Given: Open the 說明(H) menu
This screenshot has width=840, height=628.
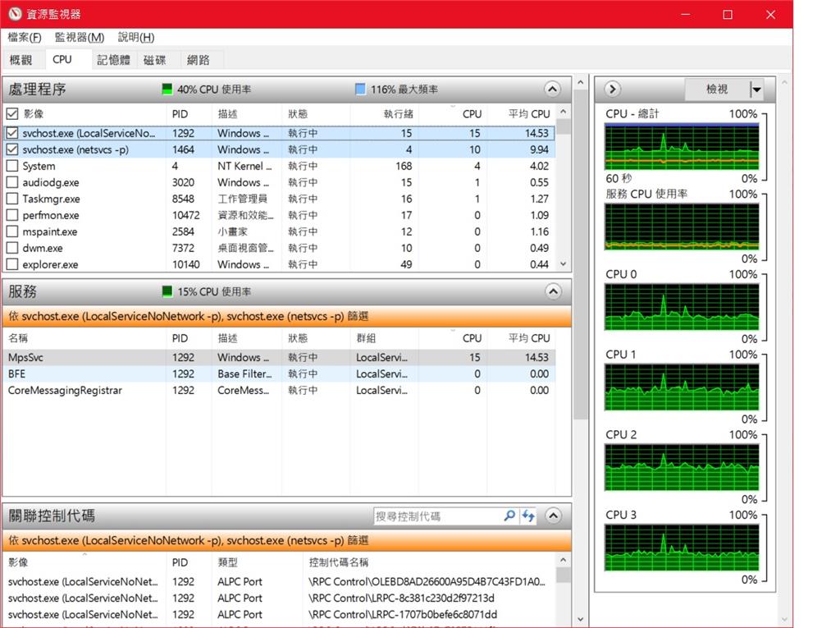Looking at the screenshot, I should coord(136,37).
